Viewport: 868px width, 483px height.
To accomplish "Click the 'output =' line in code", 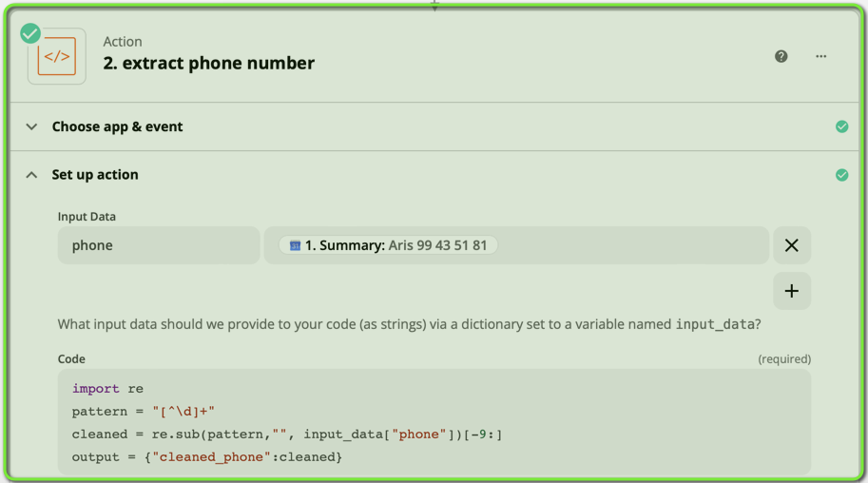I will tap(206, 457).
